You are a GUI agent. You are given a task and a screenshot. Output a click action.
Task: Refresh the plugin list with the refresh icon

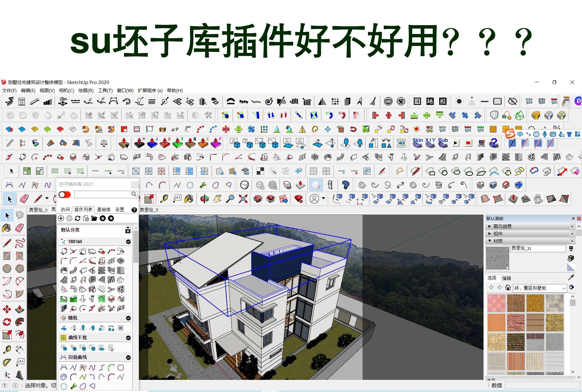coord(78,218)
